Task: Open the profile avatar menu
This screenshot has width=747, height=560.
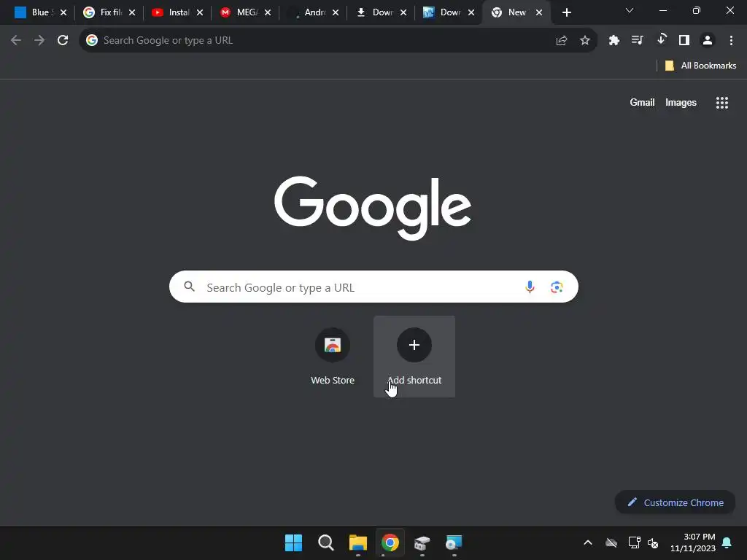Action: pyautogui.click(x=708, y=41)
